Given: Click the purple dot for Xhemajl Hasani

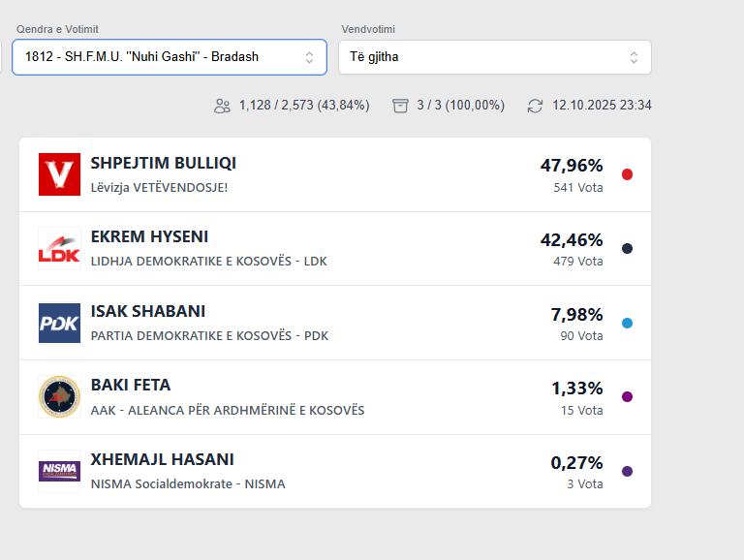Looking at the screenshot, I should click(x=627, y=471).
